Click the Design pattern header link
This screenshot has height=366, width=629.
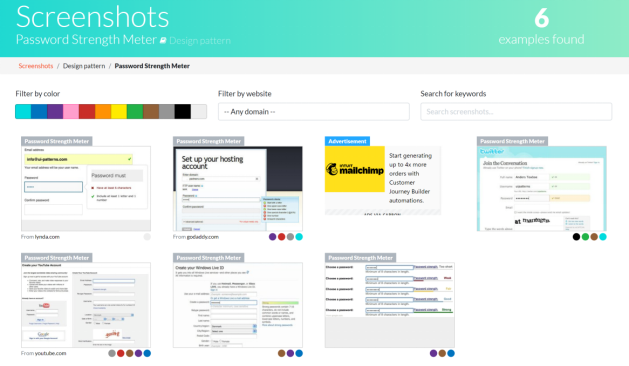point(200,41)
